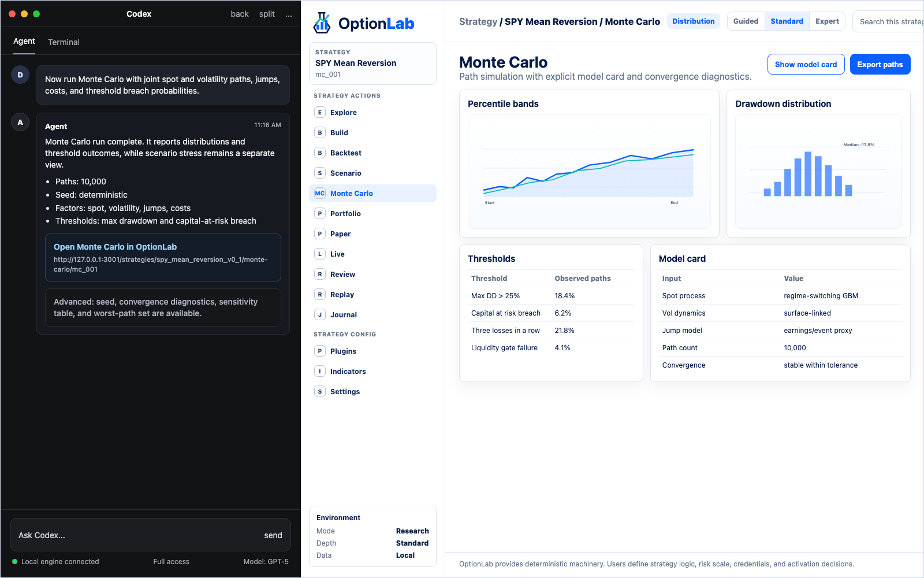The width and height of the screenshot is (924, 578).
Task: Click the Paper P badge icon
Action: point(320,234)
